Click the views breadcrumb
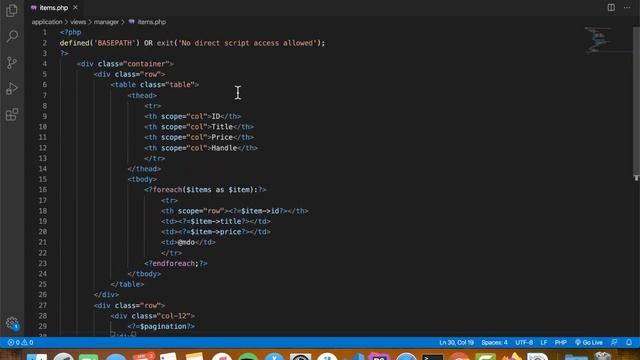Image resolution: width=640 pixels, height=360 pixels. click(78, 22)
